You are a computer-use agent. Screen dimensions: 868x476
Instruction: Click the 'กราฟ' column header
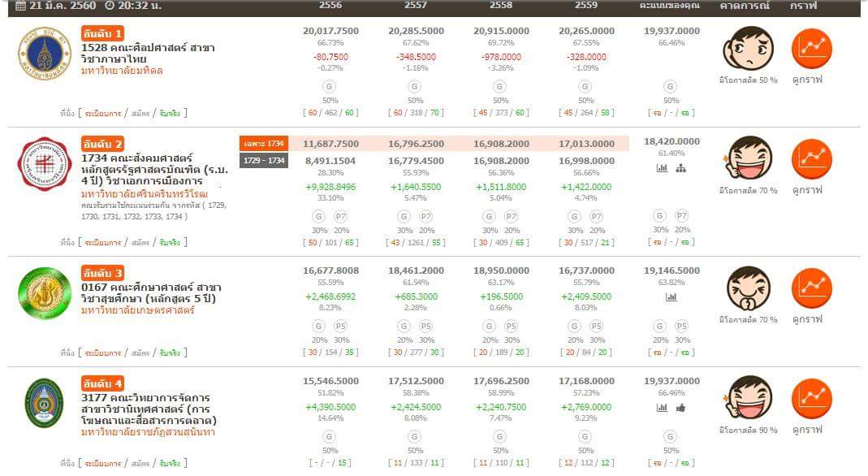click(x=804, y=6)
